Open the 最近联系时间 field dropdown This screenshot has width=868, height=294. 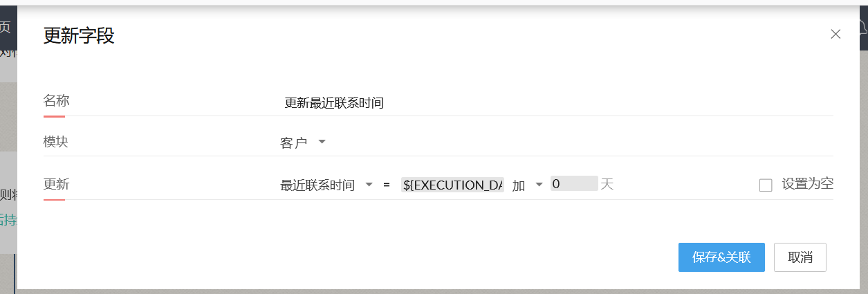pos(317,185)
